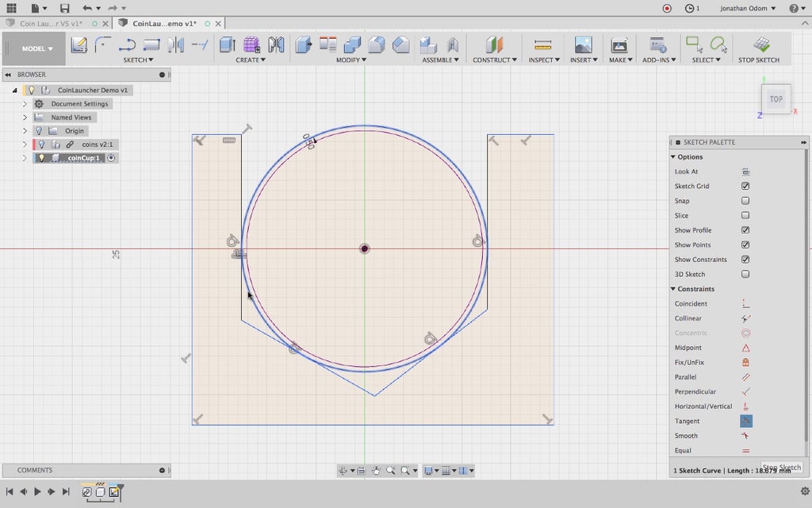The height and width of the screenshot is (508, 812).
Task: Collapse the Constraints section in Sketch Palette
Action: coord(673,289)
